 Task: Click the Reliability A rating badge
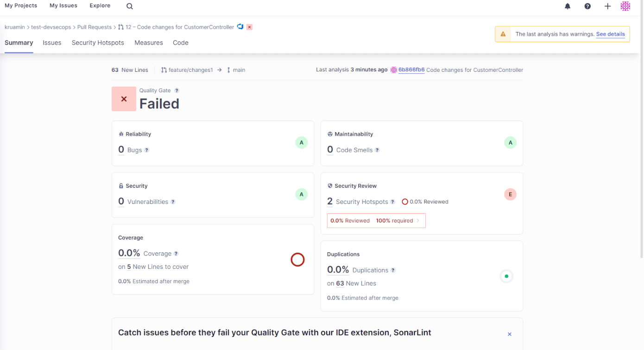pyautogui.click(x=302, y=143)
